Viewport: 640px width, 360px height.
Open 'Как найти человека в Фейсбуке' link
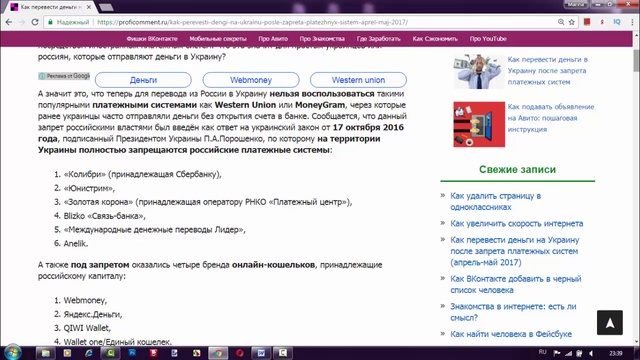511,334
